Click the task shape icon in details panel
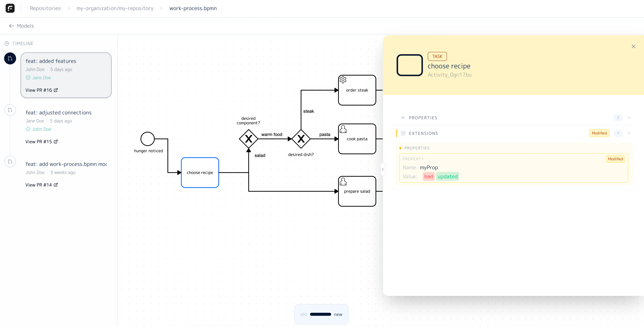 [410, 65]
